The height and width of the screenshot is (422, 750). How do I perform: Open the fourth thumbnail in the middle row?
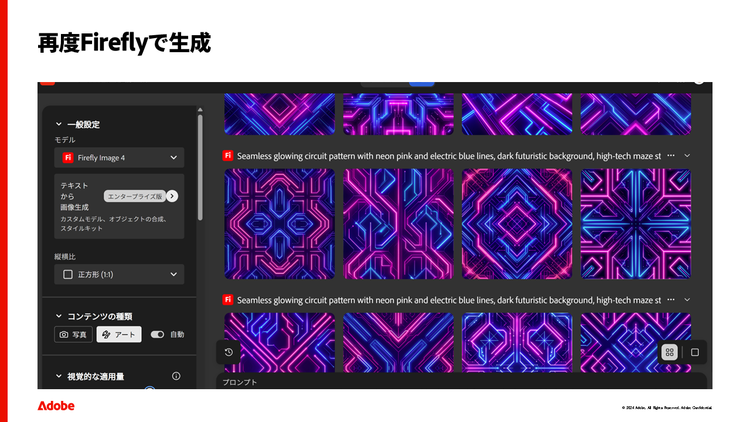[x=636, y=223]
